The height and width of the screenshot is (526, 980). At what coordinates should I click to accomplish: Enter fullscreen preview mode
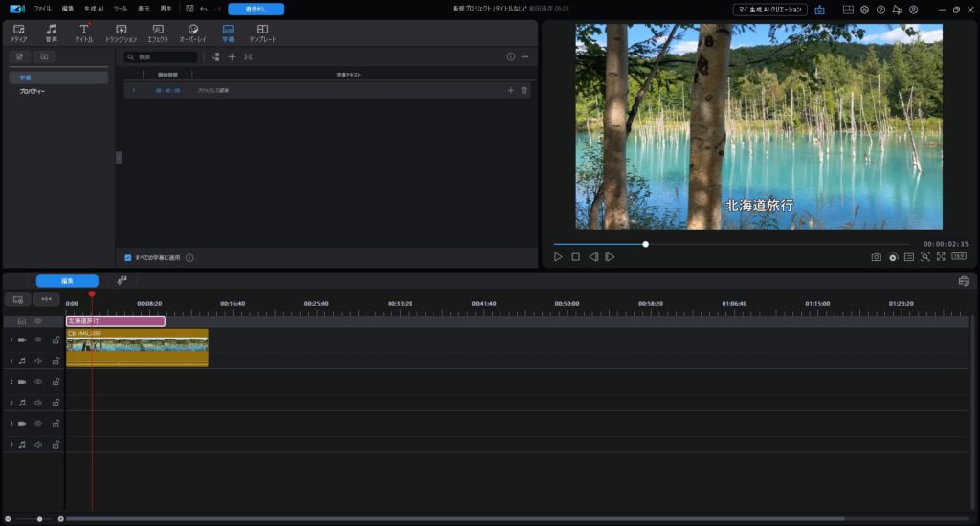(941, 257)
